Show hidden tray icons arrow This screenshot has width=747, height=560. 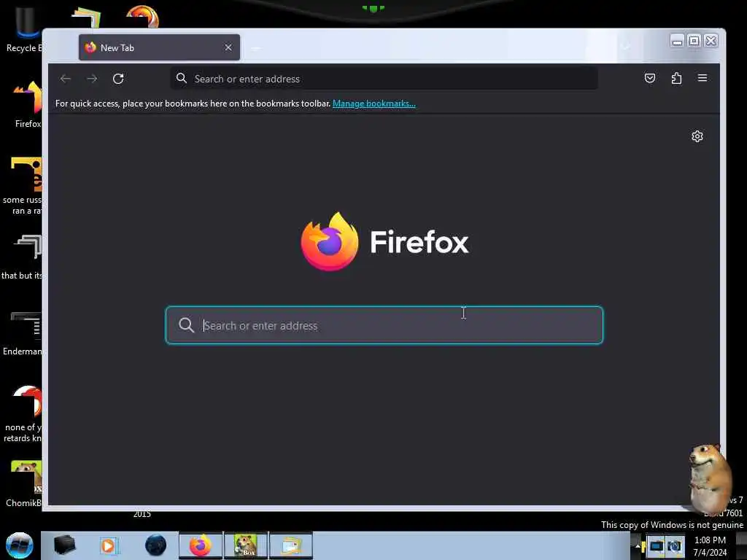coord(638,545)
